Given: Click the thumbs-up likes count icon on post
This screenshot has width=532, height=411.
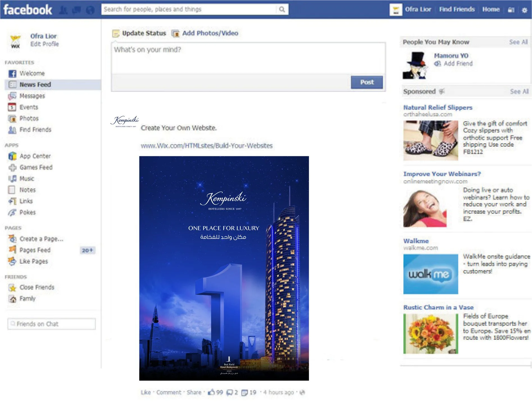Looking at the screenshot, I should (211, 392).
